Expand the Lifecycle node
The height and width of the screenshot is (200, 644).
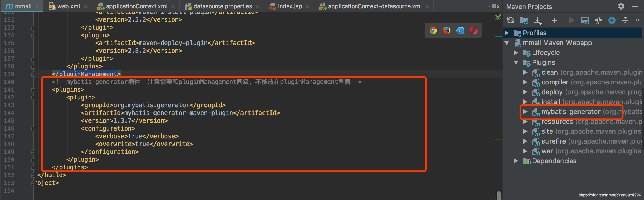click(516, 53)
